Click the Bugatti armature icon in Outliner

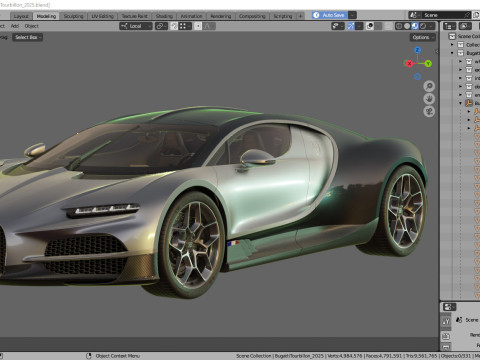(469, 103)
